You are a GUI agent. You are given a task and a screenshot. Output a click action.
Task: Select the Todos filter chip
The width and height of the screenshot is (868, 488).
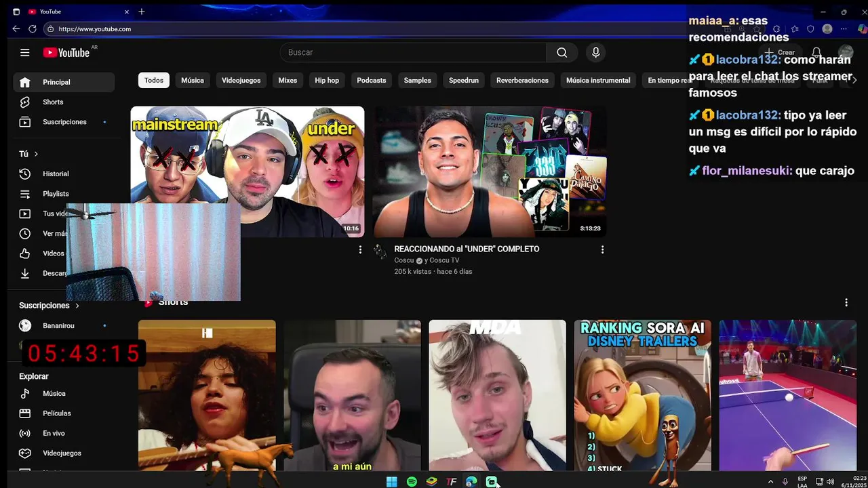(x=154, y=80)
